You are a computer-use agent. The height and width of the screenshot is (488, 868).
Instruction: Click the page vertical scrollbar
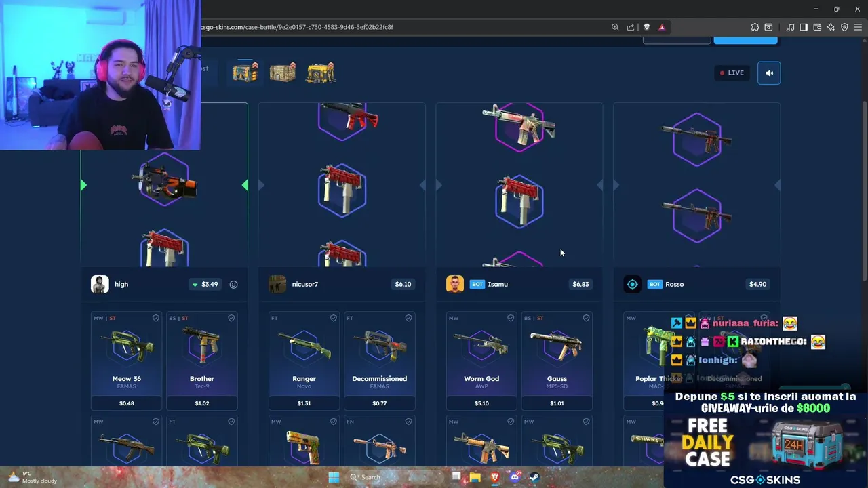pos(864,190)
